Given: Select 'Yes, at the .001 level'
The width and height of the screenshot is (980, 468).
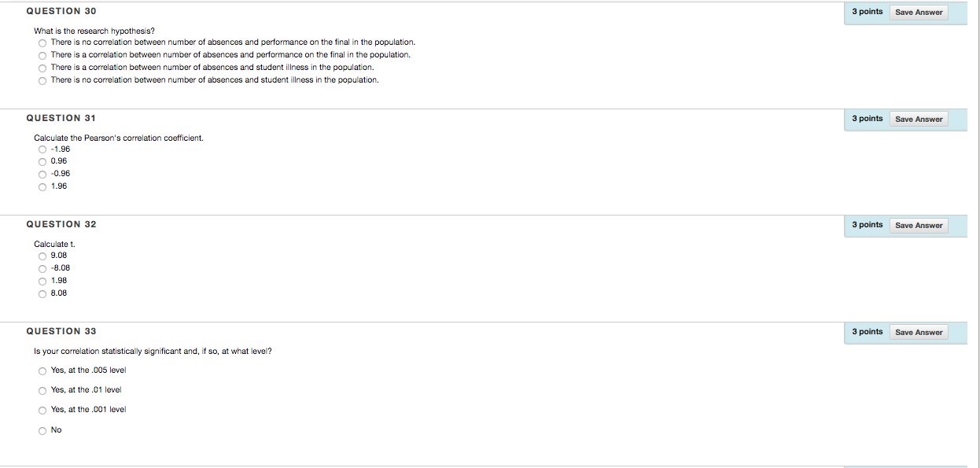Looking at the screenshot, I should (x=42, y=410).
